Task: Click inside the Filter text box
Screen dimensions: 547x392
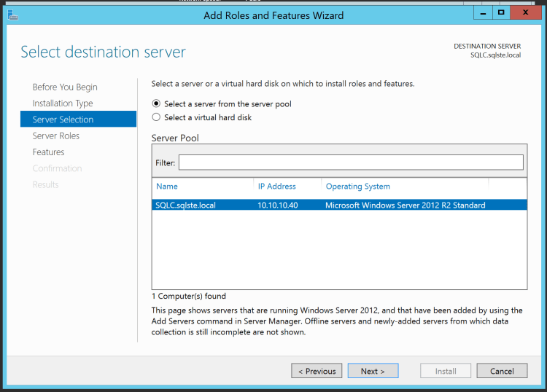Action: [351, 162]
